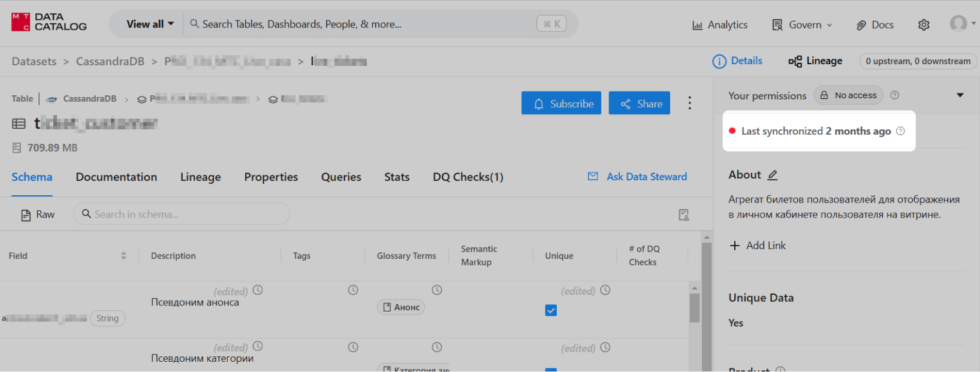Open settings gear icon in top bar
Image resolution: width=980 pixels, height=372 pixels.
[924, 25]
